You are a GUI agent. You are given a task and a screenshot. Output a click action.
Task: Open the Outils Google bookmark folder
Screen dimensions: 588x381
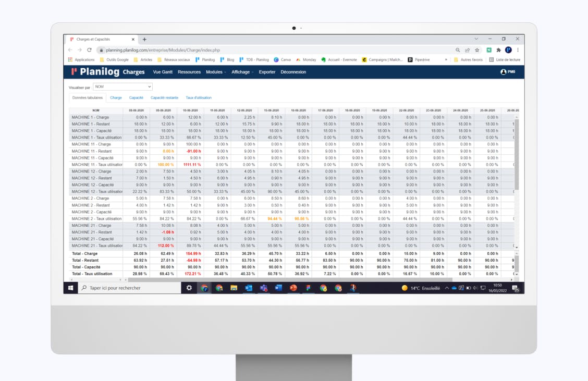coord(114,59)
